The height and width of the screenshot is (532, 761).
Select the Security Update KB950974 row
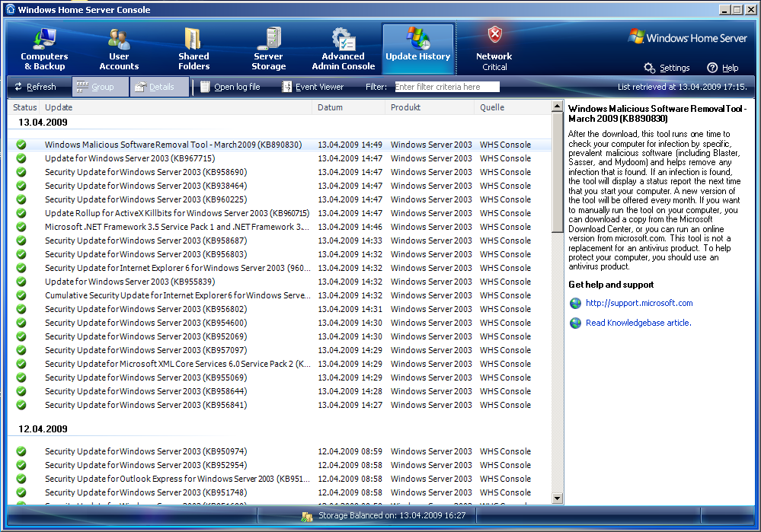click(279, 451)
